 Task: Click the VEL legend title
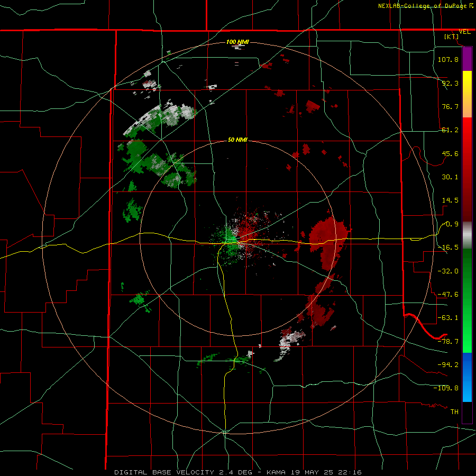pyautogui.click(x=464, y=32)
